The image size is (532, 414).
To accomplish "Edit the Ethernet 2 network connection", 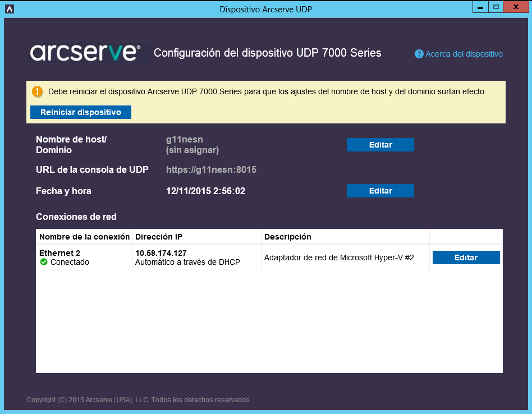I will click(x=466, y=257).
